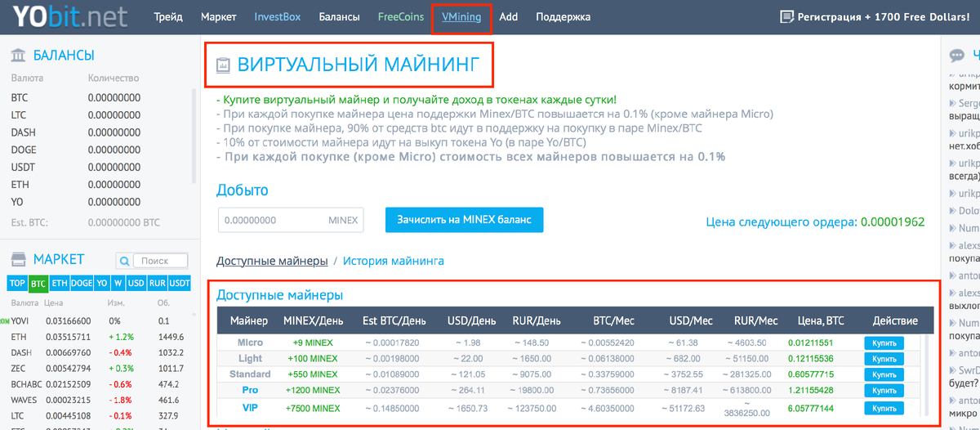The image size is (980, 430).
Task: Click the registration monitor icon
Action: 787,16
